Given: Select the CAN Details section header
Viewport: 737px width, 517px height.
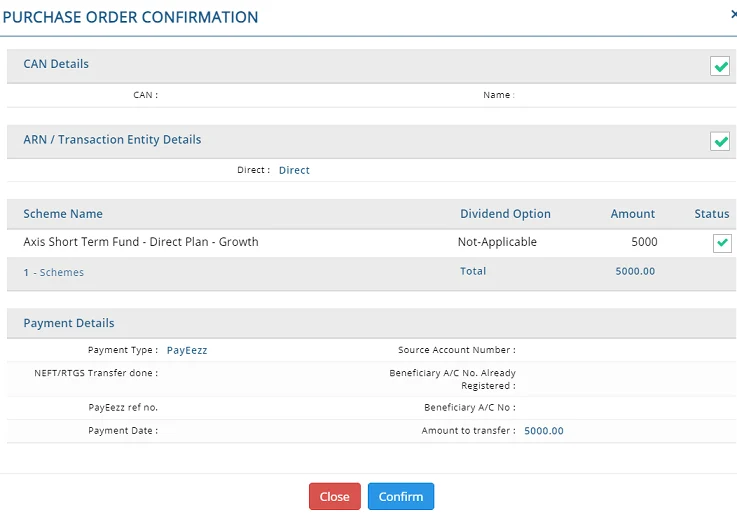Looking at the screenshot, I should pyautogui.click(x=56, y=64).
